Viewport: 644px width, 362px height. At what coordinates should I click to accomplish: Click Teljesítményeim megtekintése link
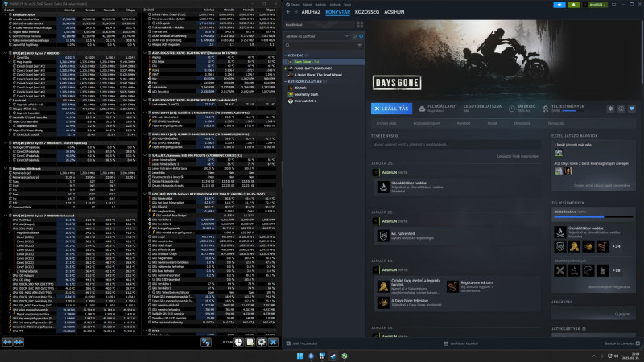click(x=609, y=287)
